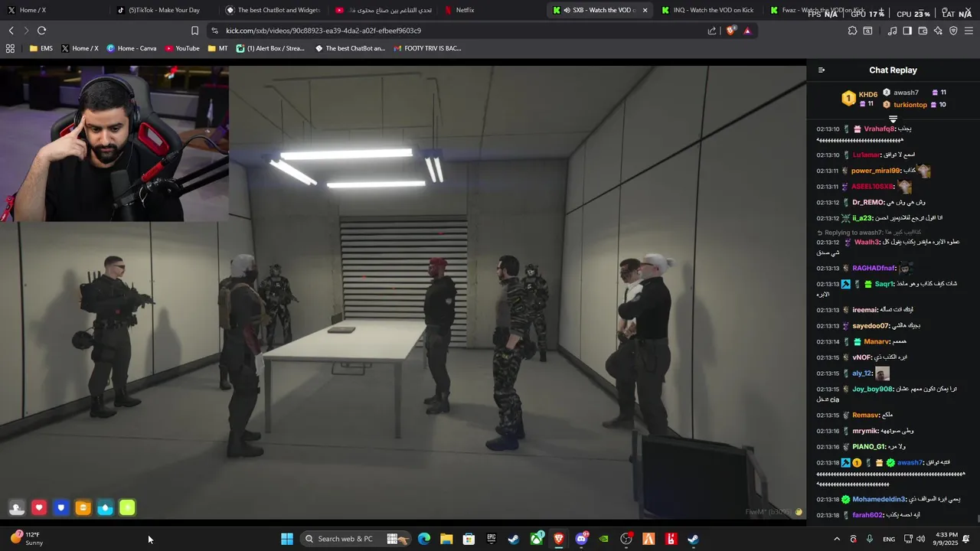Open Leo AI sparkle icon

click(x=938, y=31)
